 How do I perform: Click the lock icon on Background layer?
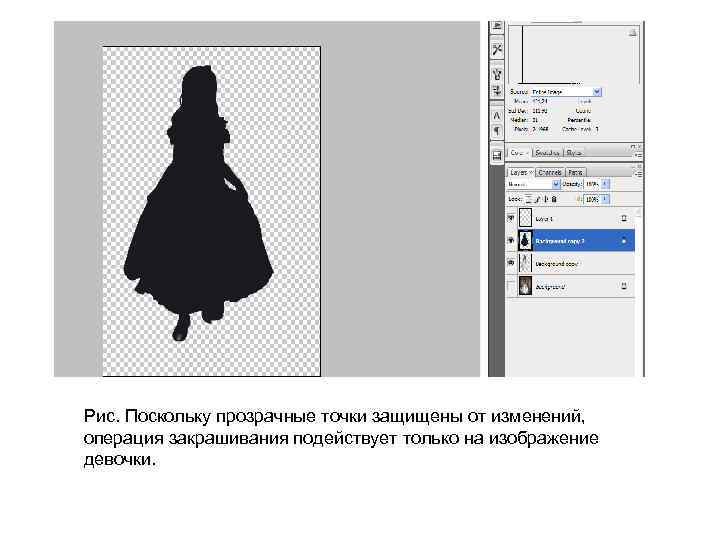624,286
